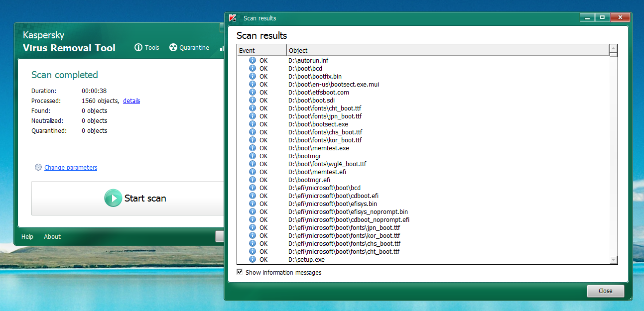
Task: Click the info icon beside D:\boot\memtest.exe
Action: click(252, 148)
